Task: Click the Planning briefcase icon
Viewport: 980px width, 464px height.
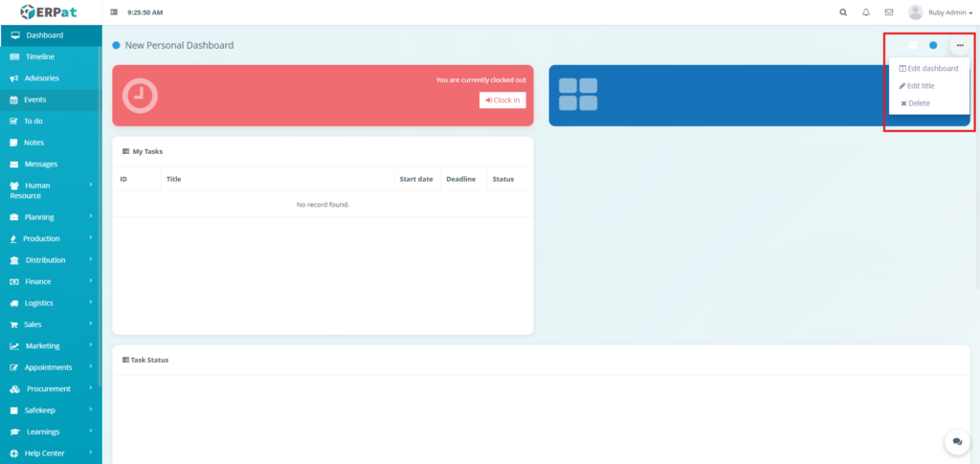Action: (14, 217)
